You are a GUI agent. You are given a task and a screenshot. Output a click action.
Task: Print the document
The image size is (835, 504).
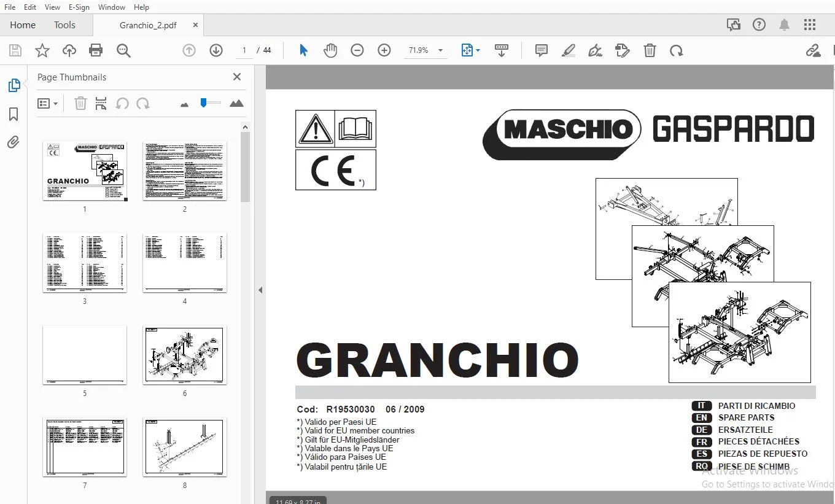click(x=96, y=51)
